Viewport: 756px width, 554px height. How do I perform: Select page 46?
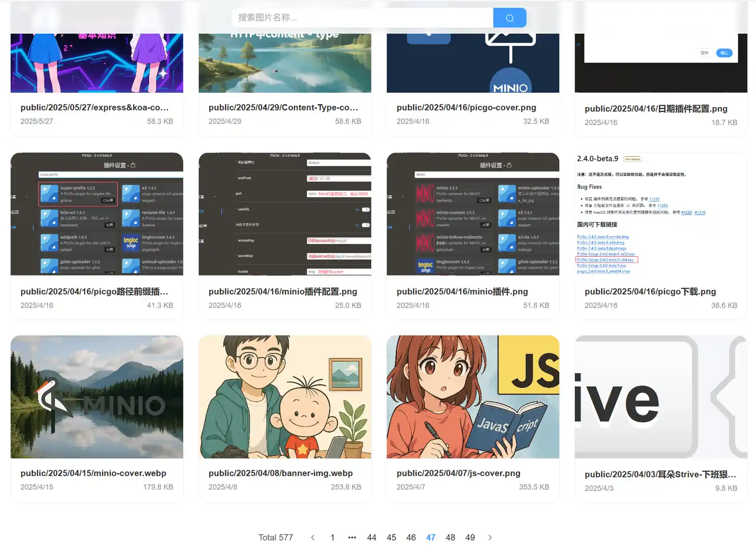(411, 537)
